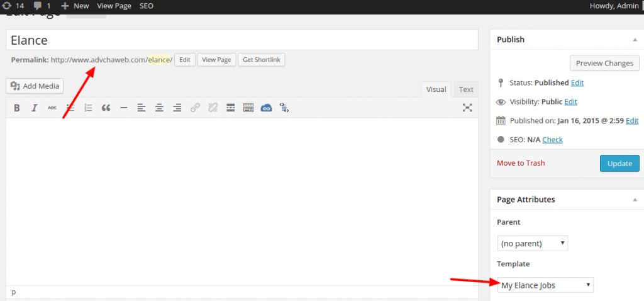Click the Move to Trash link

521,163
